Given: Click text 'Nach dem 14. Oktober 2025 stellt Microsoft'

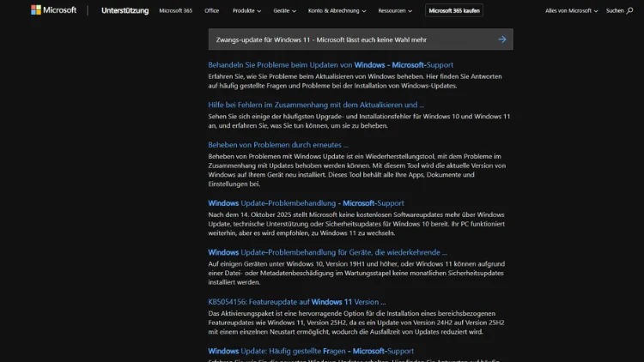Looking at the screenshot, I should coord(271,214).
